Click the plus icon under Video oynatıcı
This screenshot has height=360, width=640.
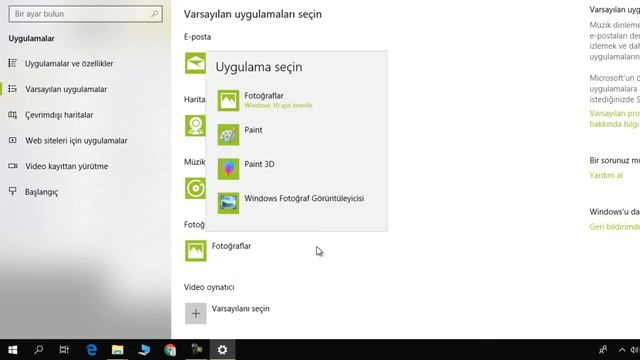coord(196,313)
